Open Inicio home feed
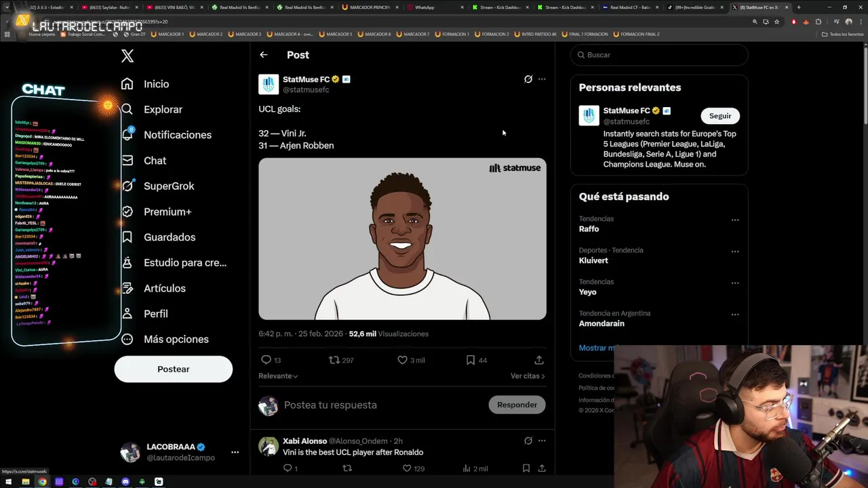Screen dimensions: 868x488 coord(145,84)
